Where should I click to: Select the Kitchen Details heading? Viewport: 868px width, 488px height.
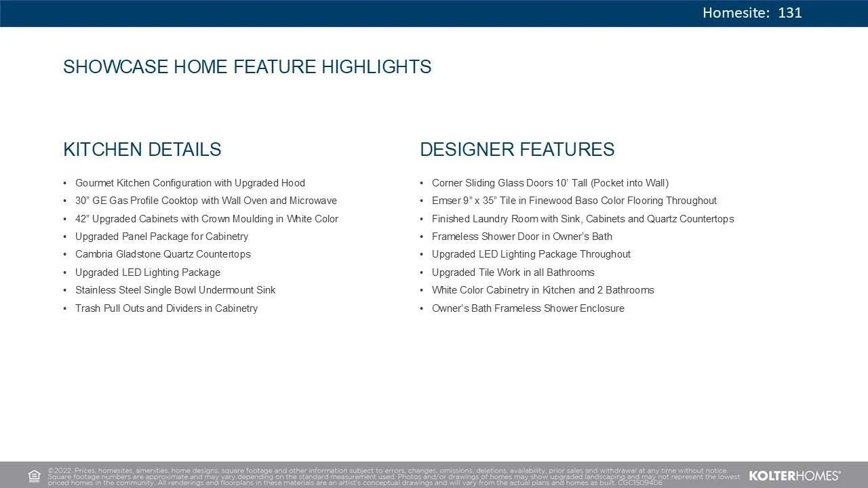(142, 150)
